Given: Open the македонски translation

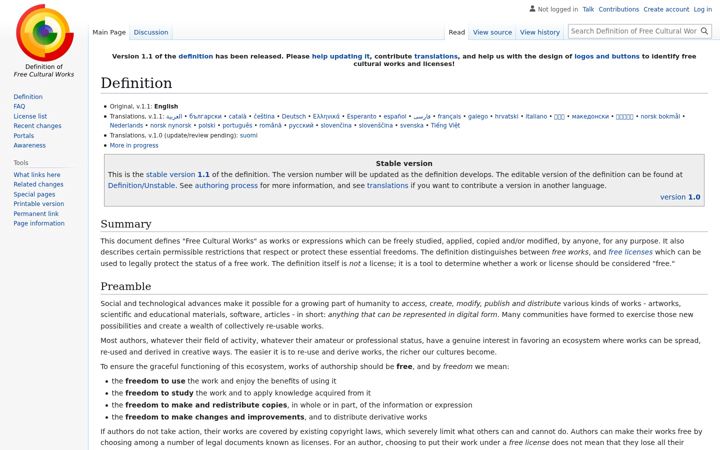Looking at the screenshot, I should pos(590,116).
